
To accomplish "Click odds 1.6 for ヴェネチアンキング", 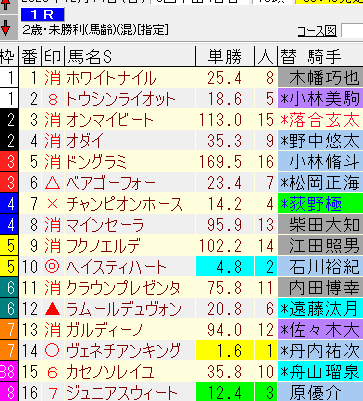I will 225,351.
